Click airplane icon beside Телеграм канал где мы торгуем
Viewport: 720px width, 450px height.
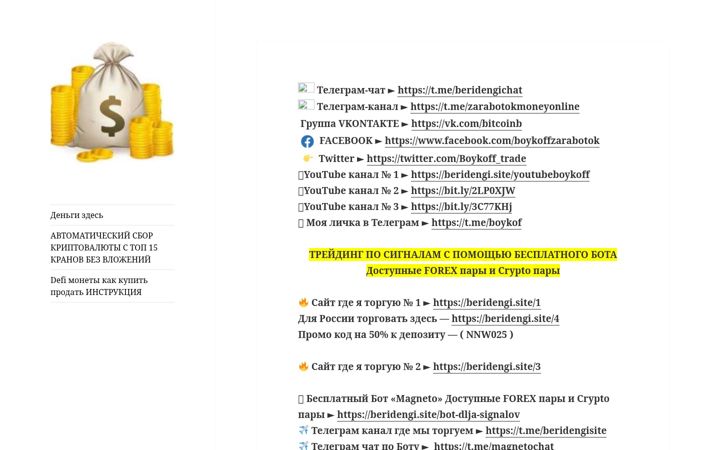pos(303,430)
